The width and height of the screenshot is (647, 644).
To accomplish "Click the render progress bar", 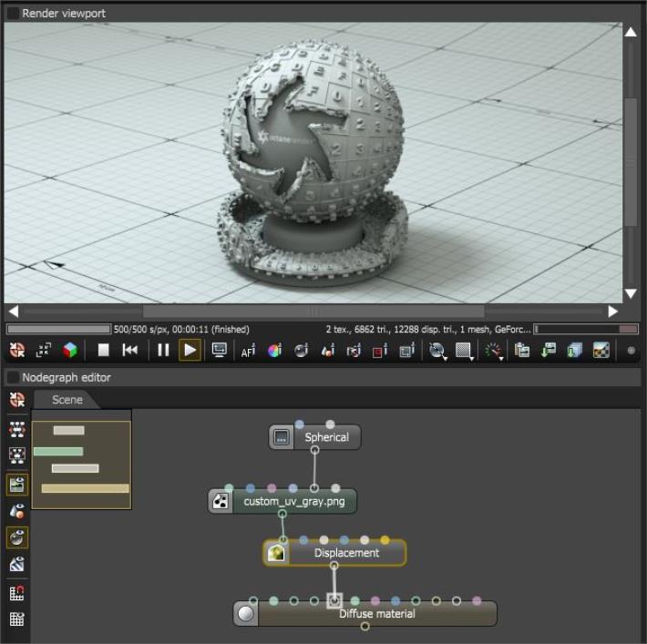I will point(58,329).
